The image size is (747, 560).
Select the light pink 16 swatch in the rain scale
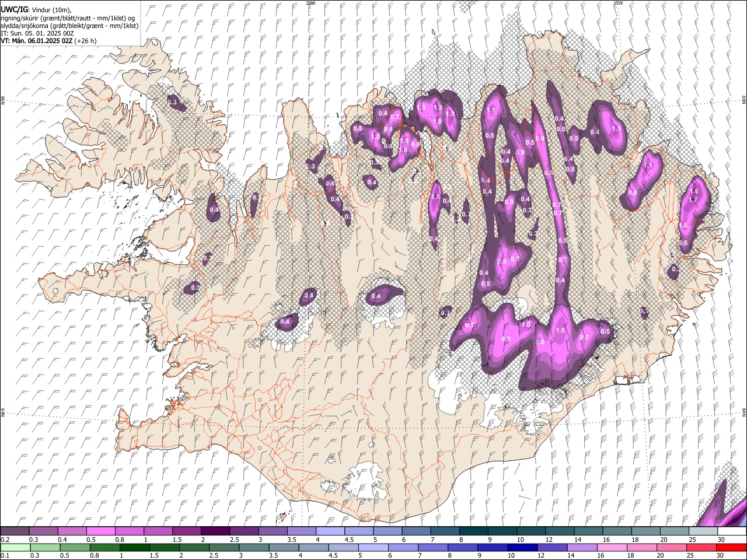point(612,547)
